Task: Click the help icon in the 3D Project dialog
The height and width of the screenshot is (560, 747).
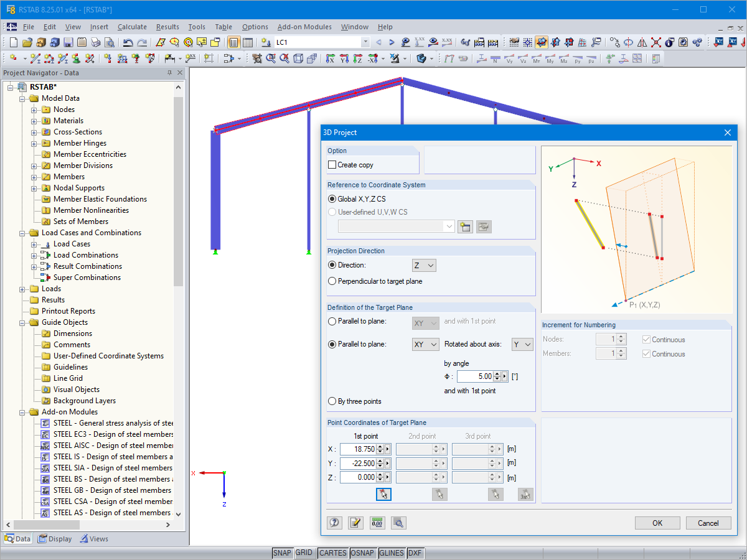Action: point(335,523)
